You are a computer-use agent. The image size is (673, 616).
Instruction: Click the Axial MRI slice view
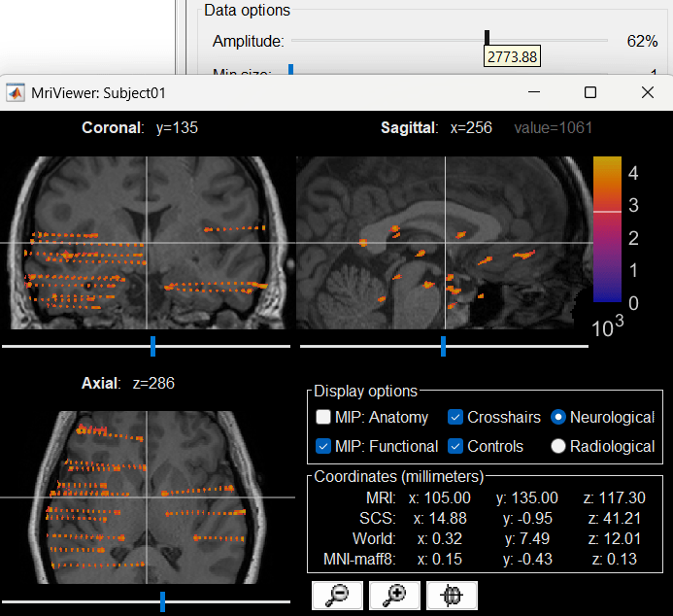147,497
